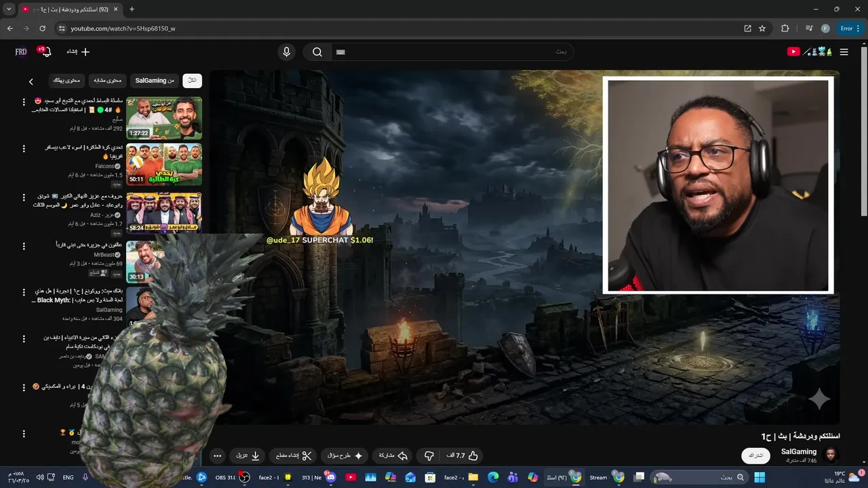
Task: Select the محتوى مشابه filter chip
Action: (x=107, y=80)
